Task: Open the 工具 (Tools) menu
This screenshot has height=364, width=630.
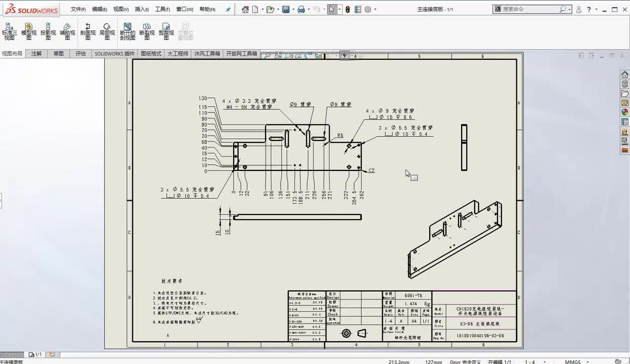Action: click(162, 9)
